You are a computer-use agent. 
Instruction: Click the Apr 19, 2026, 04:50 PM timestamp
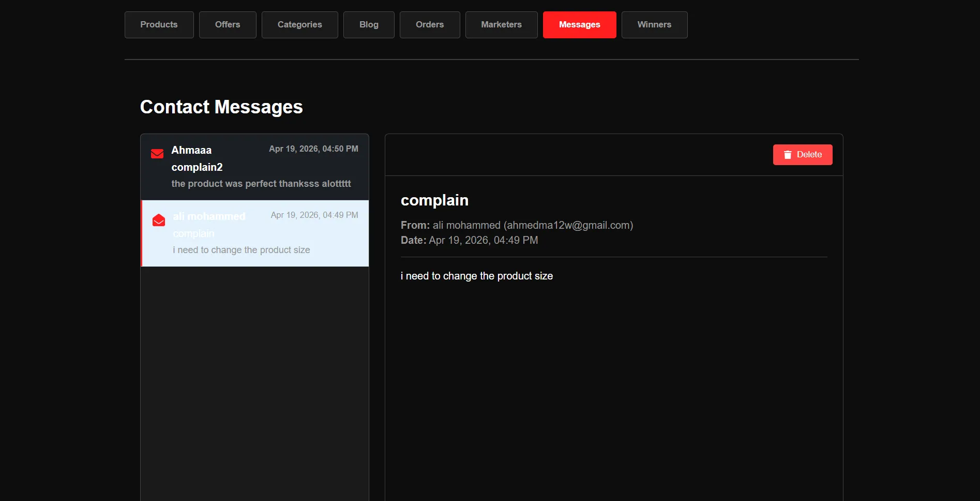click(x=313, y=149)
